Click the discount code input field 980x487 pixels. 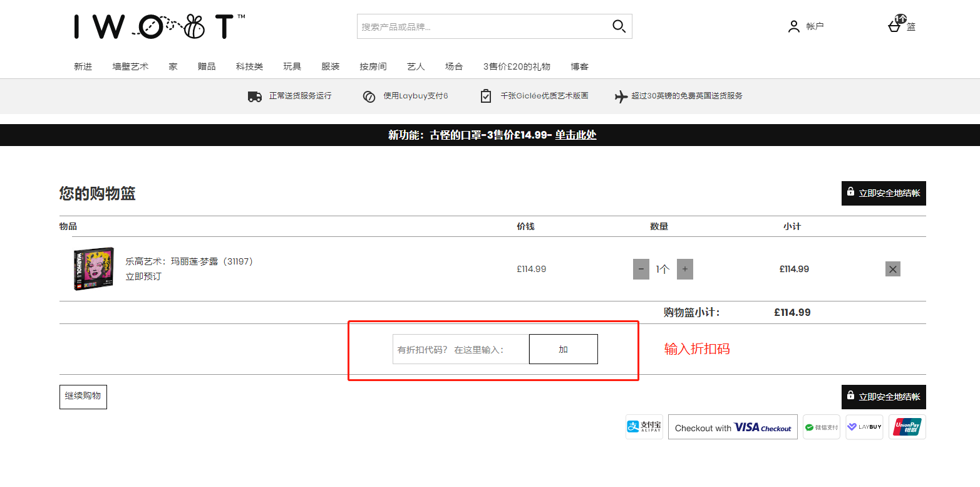click(x=460, y=349)
